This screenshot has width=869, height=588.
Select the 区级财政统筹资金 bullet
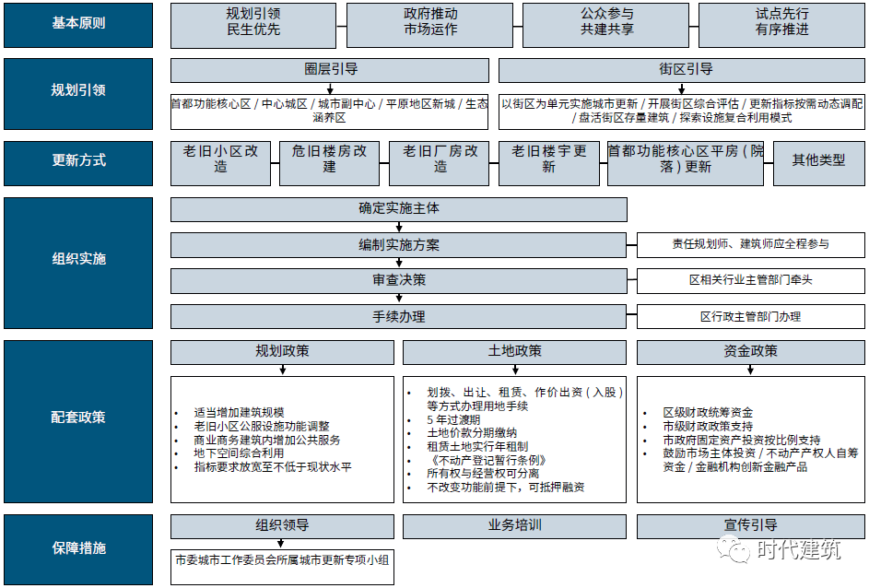[708, 413]
